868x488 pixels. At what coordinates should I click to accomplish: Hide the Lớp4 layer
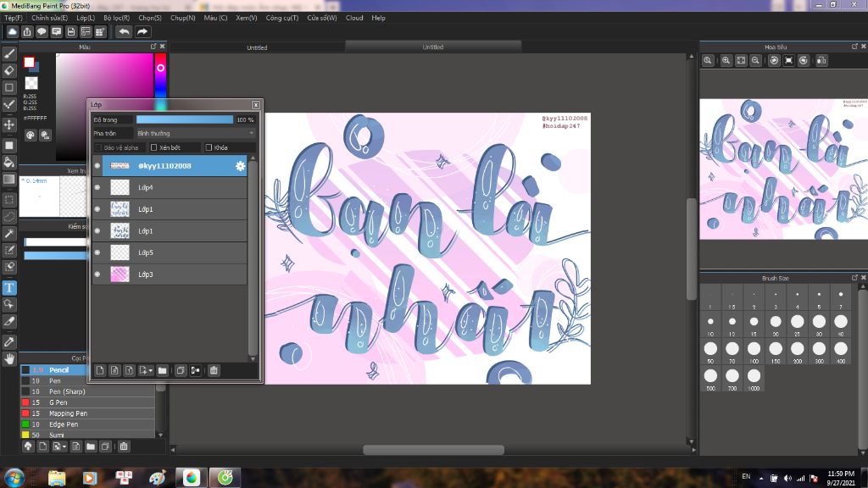[97, 187]
